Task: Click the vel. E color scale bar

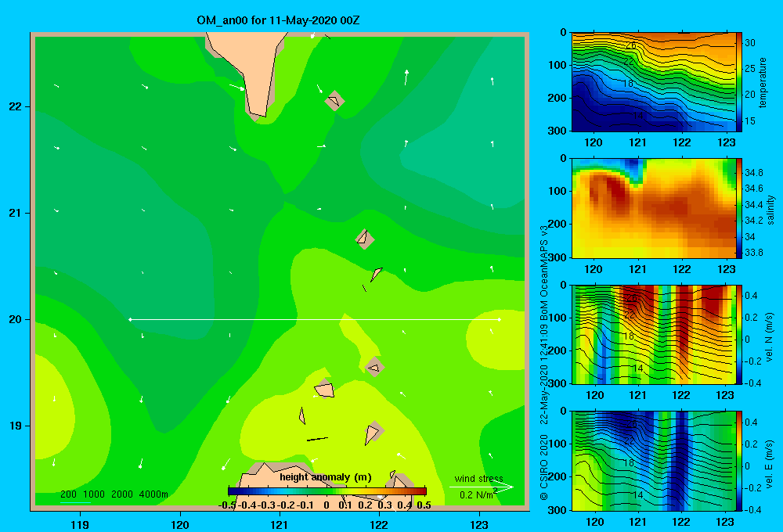Action: [739, 461]
